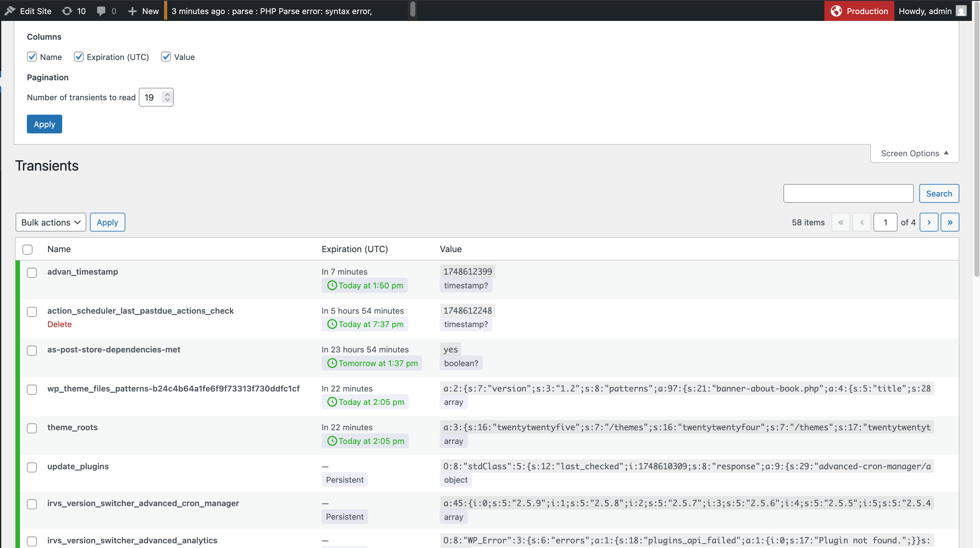Select the as-post-store-dependencies-met checkbox

(32, 351)
